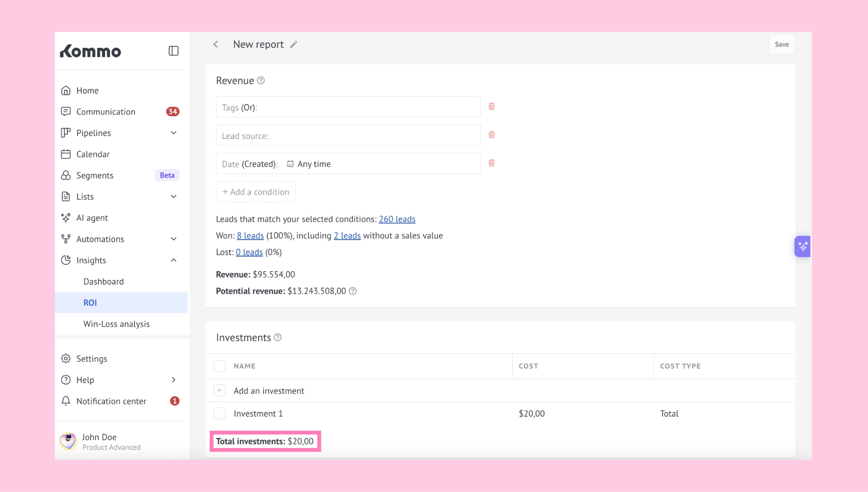This screenshot has width=868, height=492.
Task: Click the Communication chat icon
Action: [66, 112]
